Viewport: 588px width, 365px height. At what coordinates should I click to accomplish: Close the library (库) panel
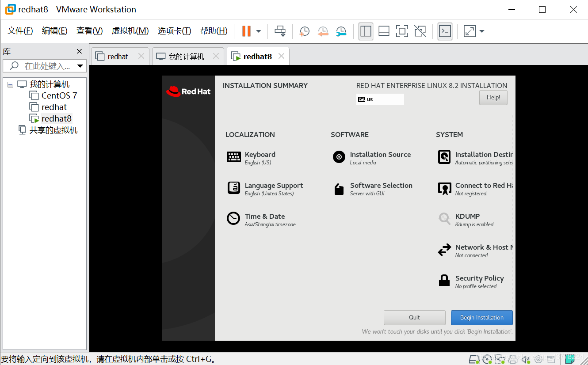[80, 51]
